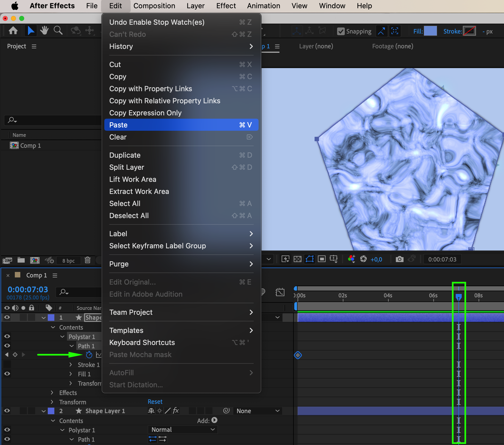Select the Zoom magnifier tool

pyautogui.click(x=58, y=30)
